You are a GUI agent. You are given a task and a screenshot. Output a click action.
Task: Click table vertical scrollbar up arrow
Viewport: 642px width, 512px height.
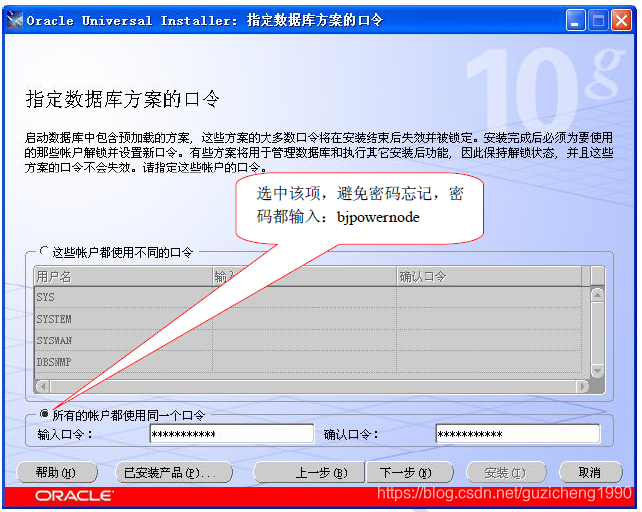(597, 295)
